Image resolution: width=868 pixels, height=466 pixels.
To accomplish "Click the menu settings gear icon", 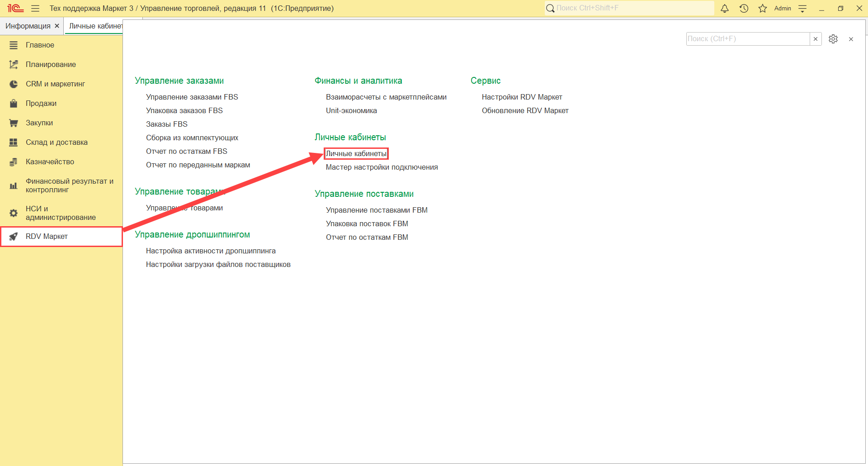I will click(x=833, y=39).
